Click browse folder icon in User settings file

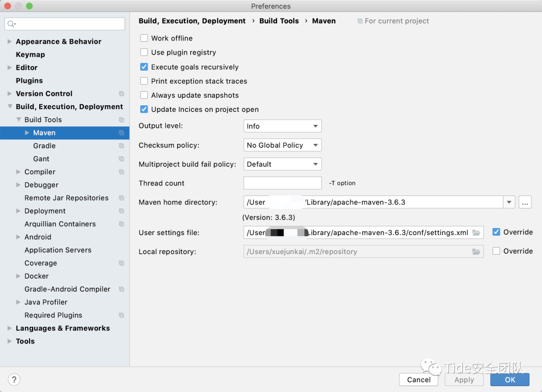pos(476,233)
